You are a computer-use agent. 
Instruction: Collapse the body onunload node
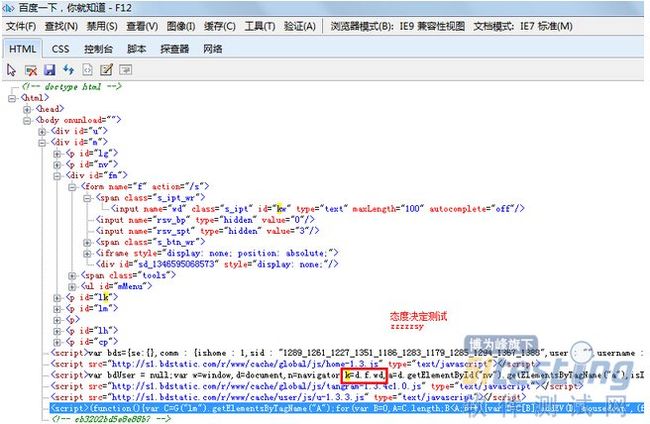coord(27,121)
